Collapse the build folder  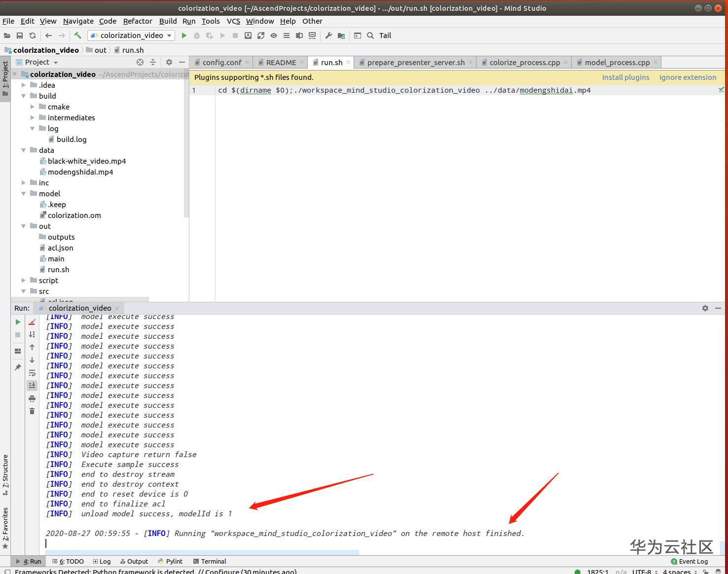coord(23,96)
